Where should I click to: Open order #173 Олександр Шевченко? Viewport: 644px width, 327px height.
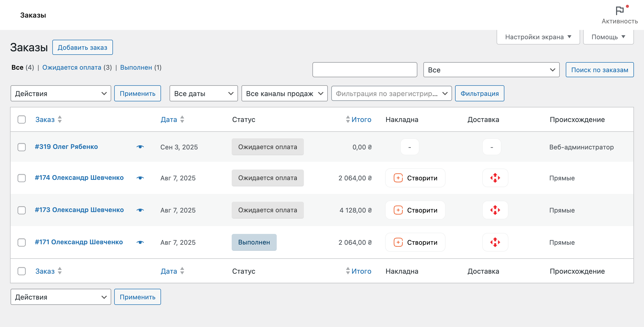[x=79, y=210]
